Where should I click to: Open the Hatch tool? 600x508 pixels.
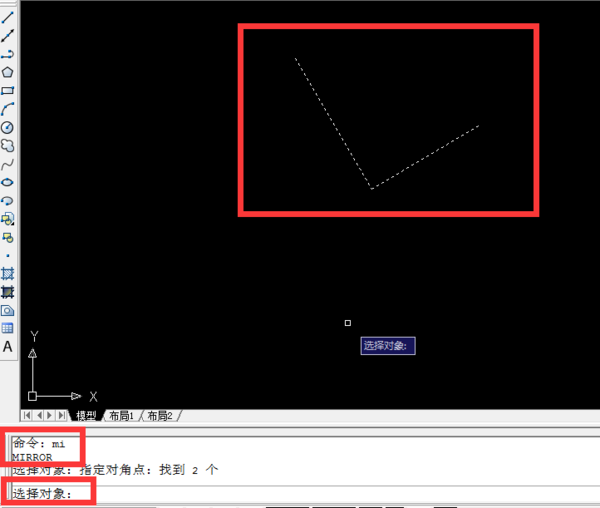click(x=8, y=274)
